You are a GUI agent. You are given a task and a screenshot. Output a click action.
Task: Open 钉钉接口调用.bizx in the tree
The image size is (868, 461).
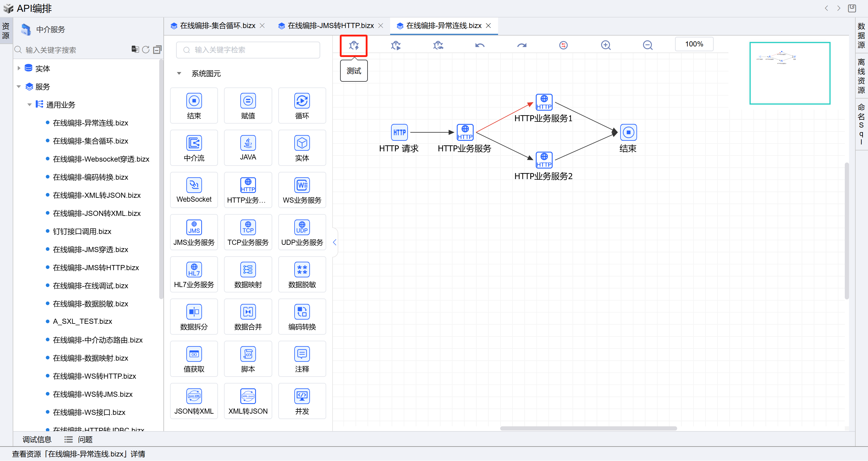[x=82, y=232]
